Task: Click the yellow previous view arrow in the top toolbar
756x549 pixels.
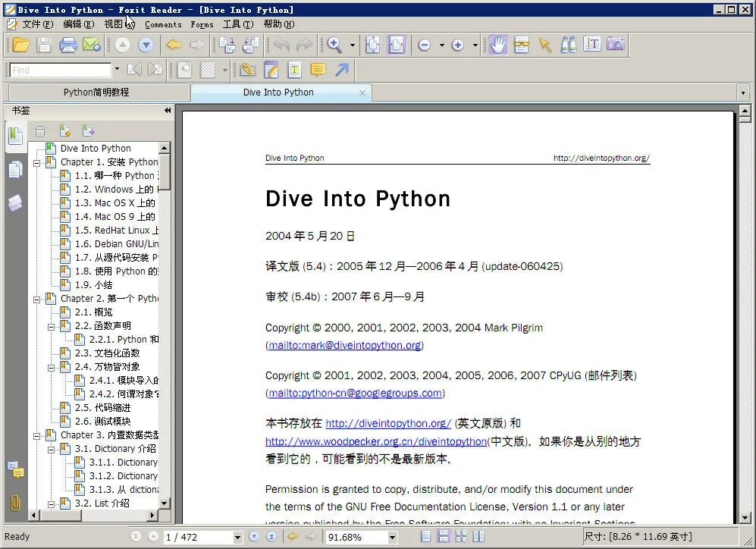Action: coord(174,45)
